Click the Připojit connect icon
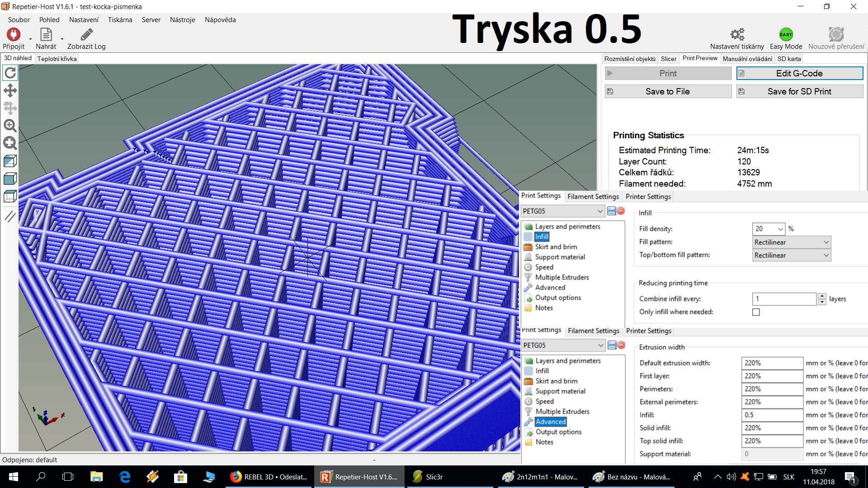Viewport: 868px width, 488px height. (13, 34)
